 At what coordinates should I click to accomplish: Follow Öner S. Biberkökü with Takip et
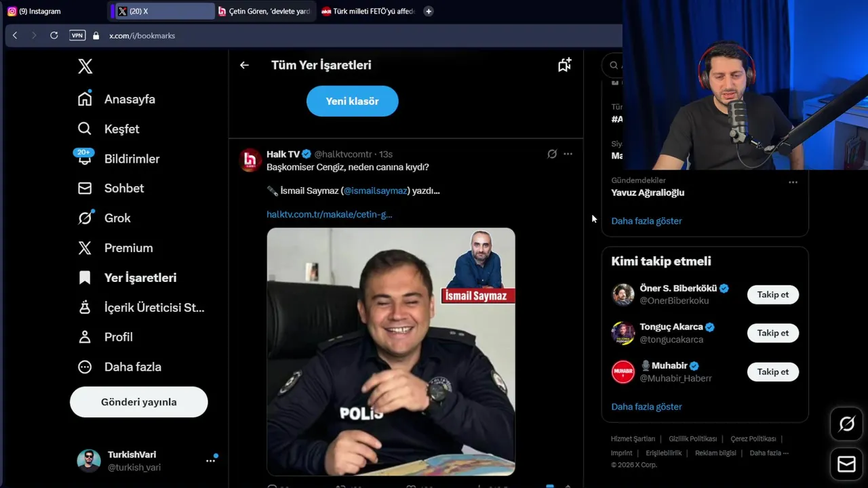point(773,294)
